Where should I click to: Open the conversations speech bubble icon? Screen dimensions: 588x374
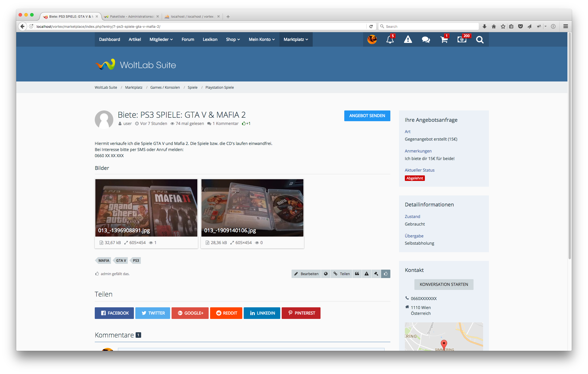click(x=426, y=39)
